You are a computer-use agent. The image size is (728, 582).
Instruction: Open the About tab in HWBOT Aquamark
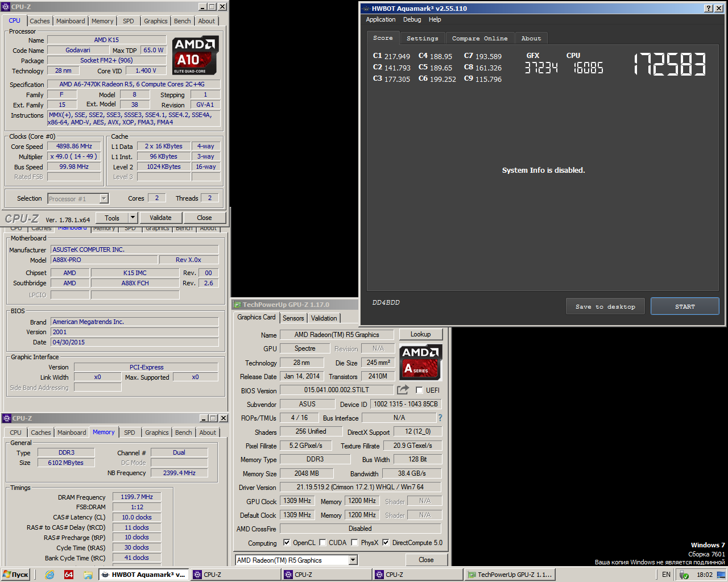[x=531, y=38]
